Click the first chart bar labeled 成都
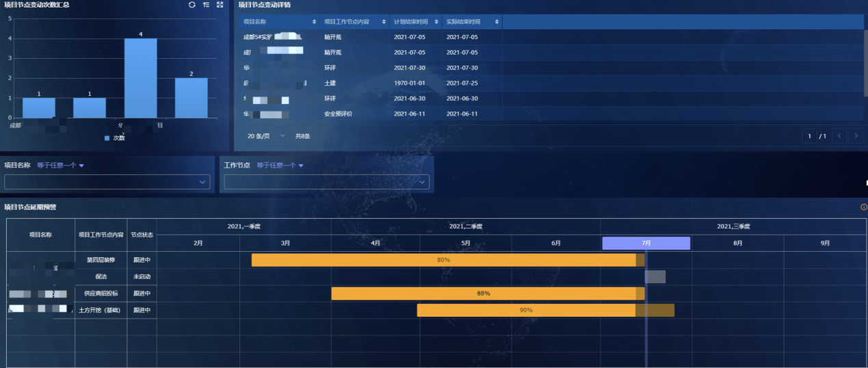 (x=39, y=107)
